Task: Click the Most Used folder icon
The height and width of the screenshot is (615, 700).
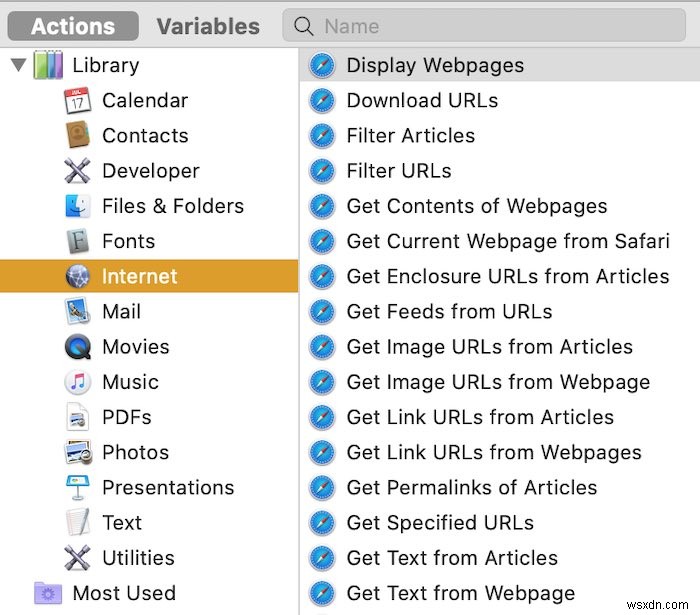Action: (x=48, y=593)
